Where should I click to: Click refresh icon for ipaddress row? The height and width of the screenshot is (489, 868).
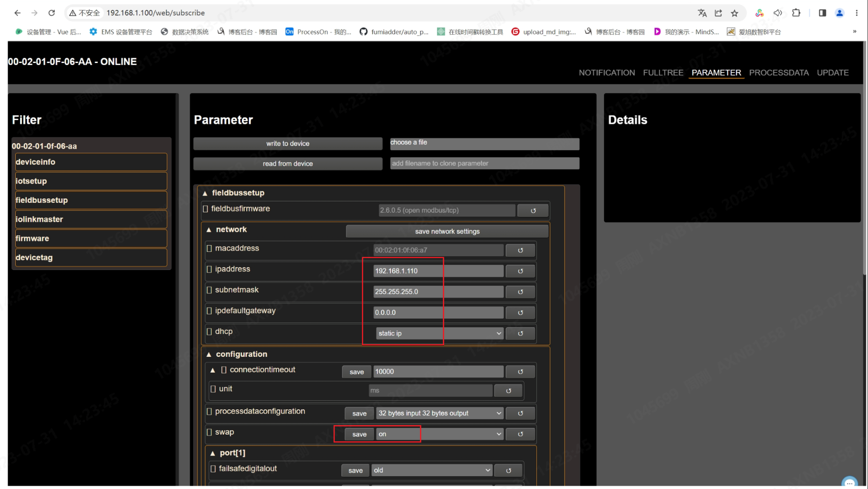tap(520, 271)
